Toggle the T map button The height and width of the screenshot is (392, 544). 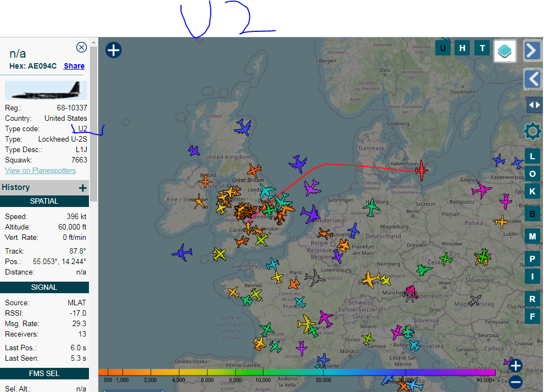coord(483,48)
